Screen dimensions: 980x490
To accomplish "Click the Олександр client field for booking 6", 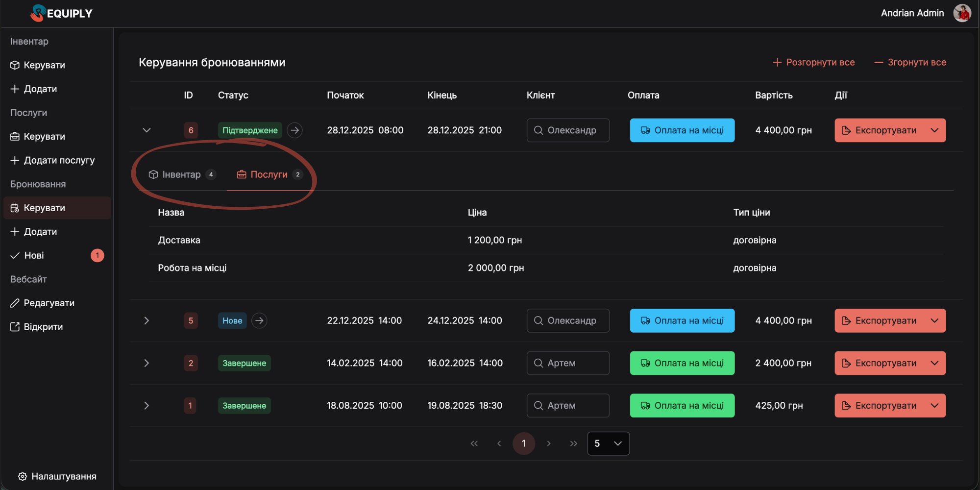I will (x=568, y=130).
